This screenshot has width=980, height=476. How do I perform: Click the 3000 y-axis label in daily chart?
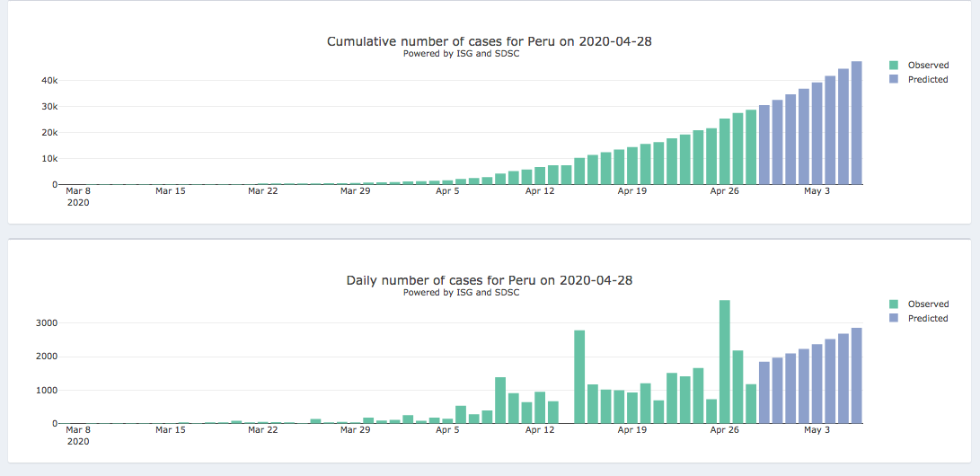pyautogui.click(x=47, y=323)
